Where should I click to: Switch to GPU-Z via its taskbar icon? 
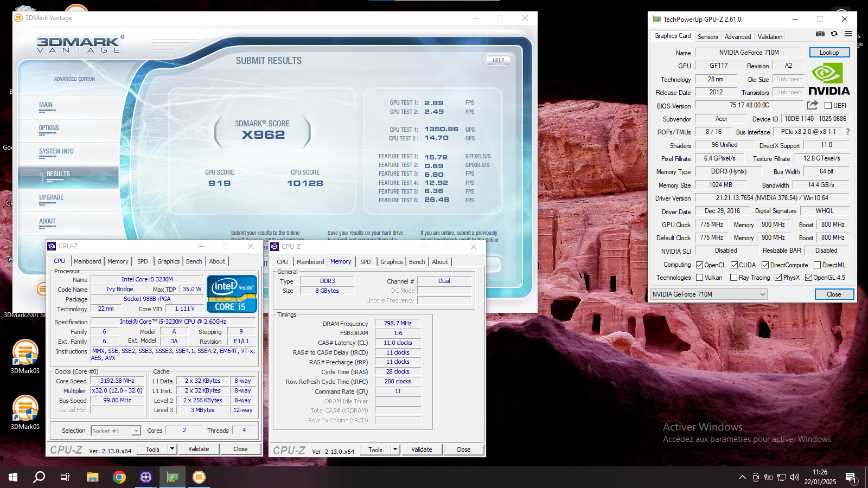click(x=173, y=477)
